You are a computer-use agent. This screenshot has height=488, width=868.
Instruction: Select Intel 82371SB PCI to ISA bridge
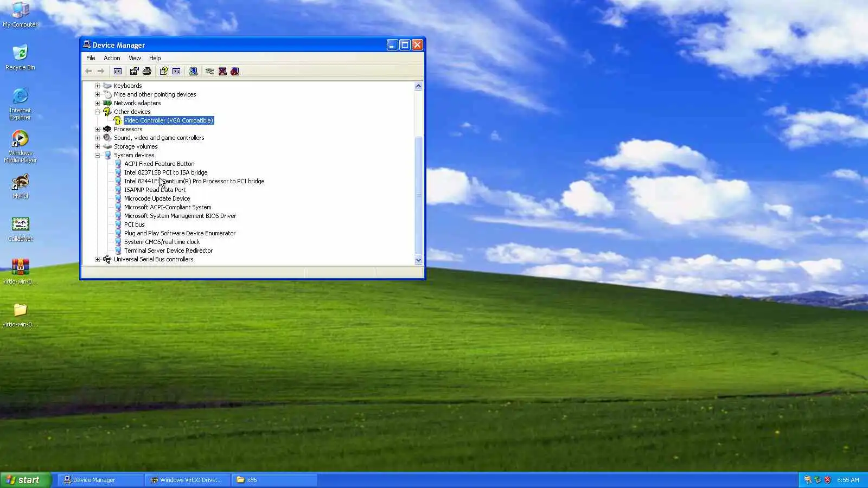(165, 172)
